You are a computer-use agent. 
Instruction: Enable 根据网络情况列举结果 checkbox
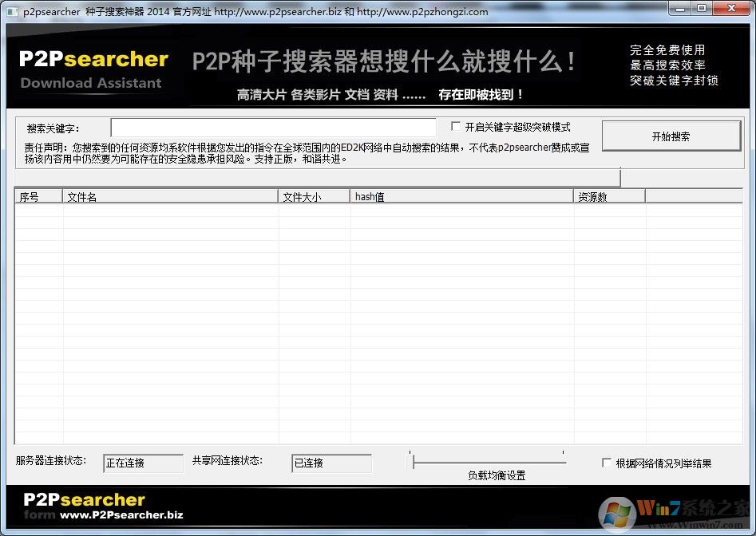605,462
